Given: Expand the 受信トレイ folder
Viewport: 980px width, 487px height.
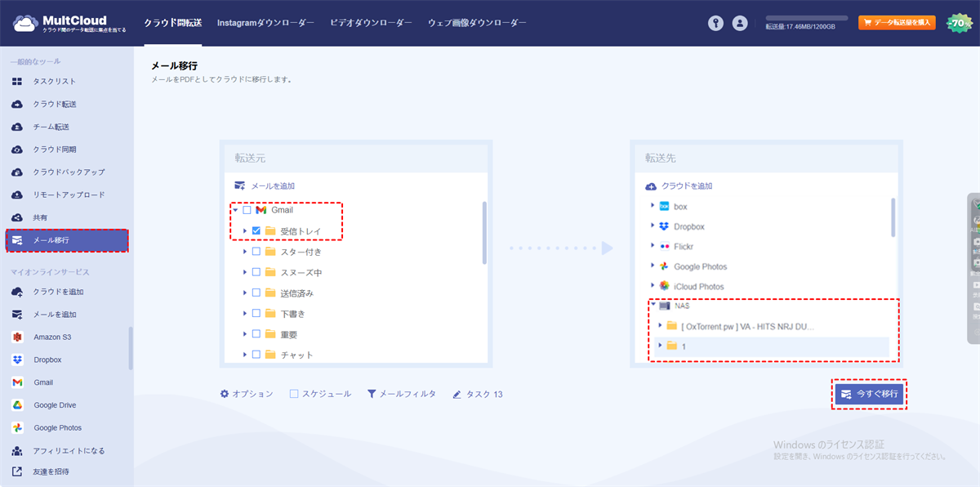Looking at the screenshot, I should pos(245,231).
